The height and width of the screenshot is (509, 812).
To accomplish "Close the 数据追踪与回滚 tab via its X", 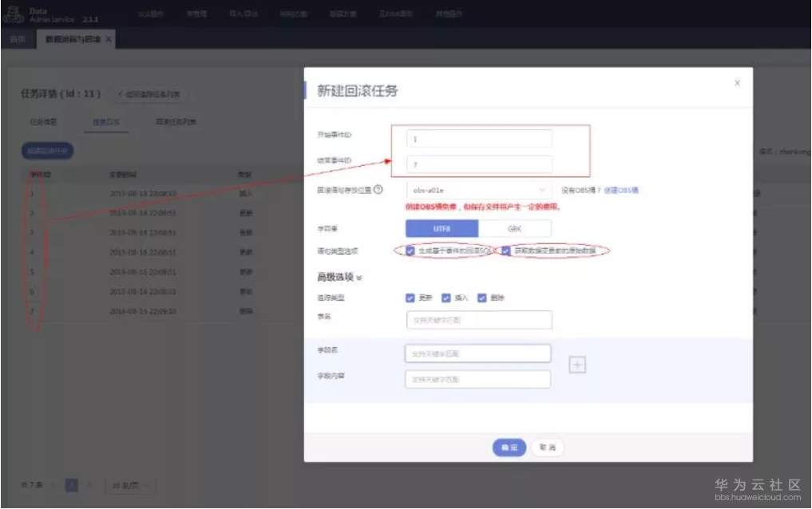I will click(x=109, y=39).
